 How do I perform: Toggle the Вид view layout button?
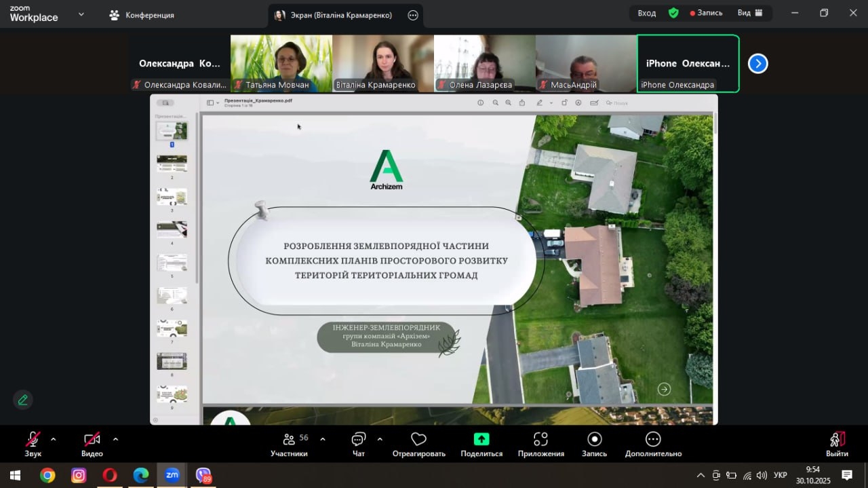(x=750, y=13)
